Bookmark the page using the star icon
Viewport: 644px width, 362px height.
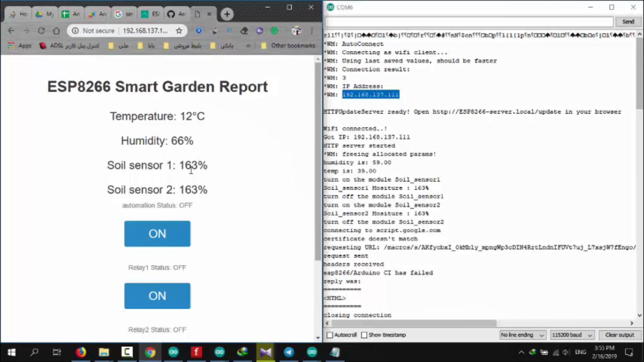pos(179,31)
